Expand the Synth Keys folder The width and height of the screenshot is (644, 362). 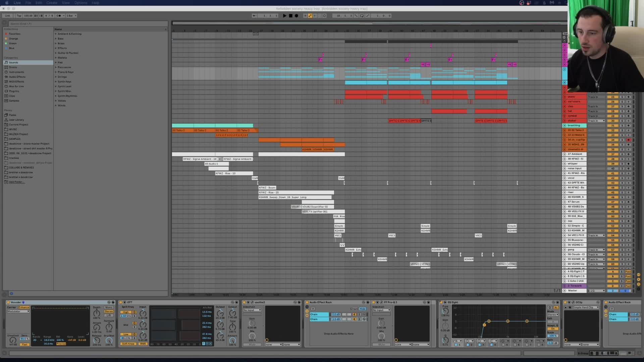click(x=56, y=81)
